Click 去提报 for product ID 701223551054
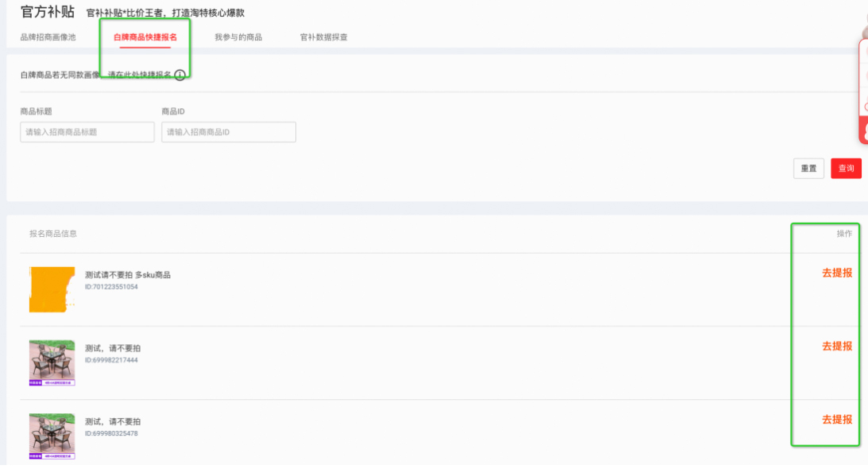 tap(837, 273)
